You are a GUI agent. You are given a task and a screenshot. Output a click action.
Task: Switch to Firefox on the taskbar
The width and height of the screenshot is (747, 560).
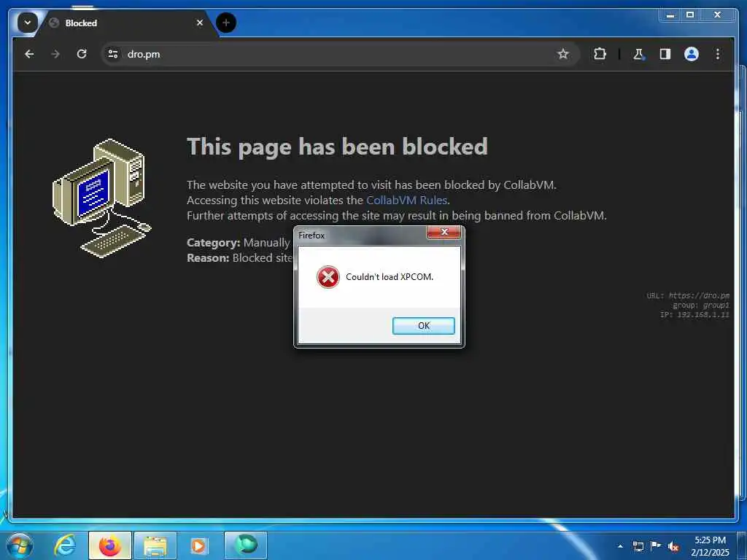(109, 545)
